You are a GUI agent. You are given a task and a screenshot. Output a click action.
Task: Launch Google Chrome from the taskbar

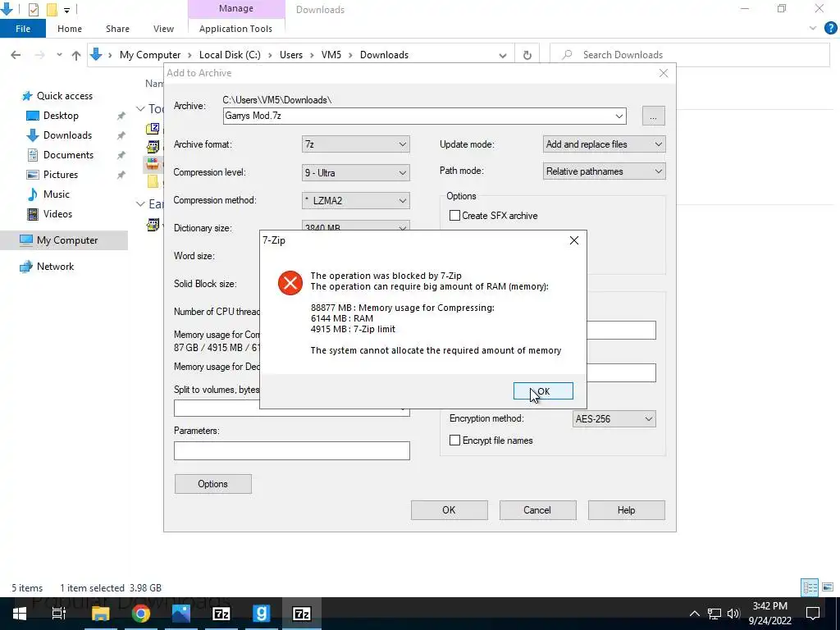click(141, 614)
